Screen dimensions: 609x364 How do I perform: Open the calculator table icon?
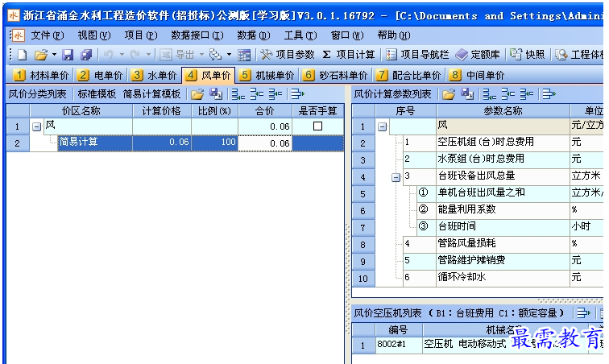244,55
